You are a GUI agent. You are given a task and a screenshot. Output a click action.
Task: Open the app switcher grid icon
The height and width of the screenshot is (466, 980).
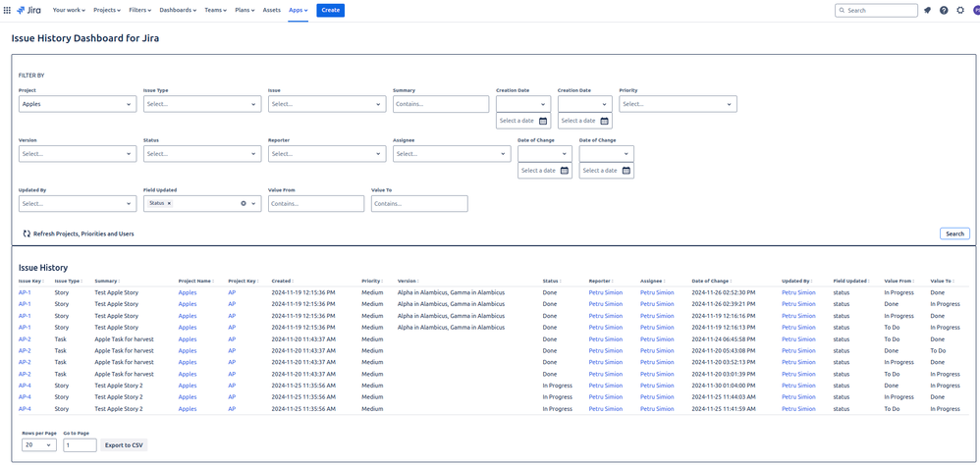pyautogui.click(x=8, y=10)
